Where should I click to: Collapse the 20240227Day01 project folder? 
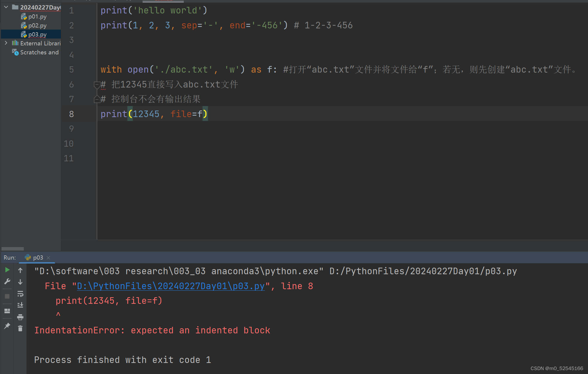click(x=6, y=7)
